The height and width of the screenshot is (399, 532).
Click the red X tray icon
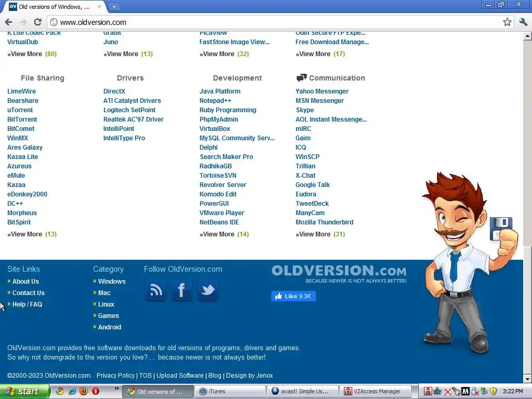tap(447, 392)
